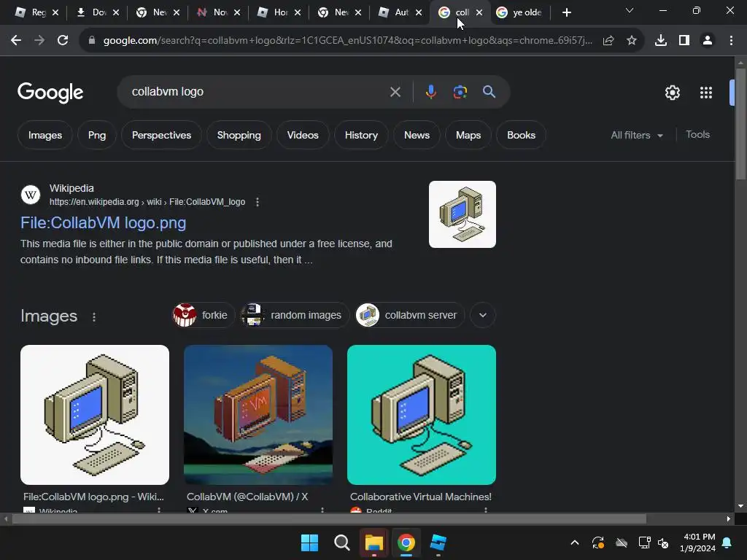Select the forkie suggestion chip
This screenshot has height=560, width=747.
tap(204, 315)
